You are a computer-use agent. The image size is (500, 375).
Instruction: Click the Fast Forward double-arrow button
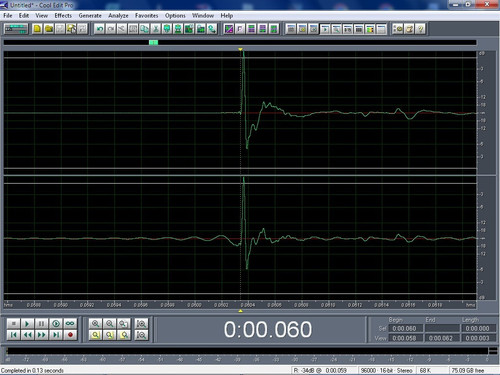click(41, 334)
